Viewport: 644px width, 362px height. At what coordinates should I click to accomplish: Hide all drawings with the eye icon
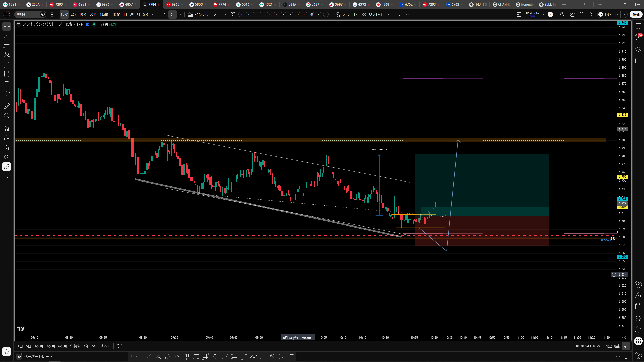pyautogui.click(x=7, y=157)
